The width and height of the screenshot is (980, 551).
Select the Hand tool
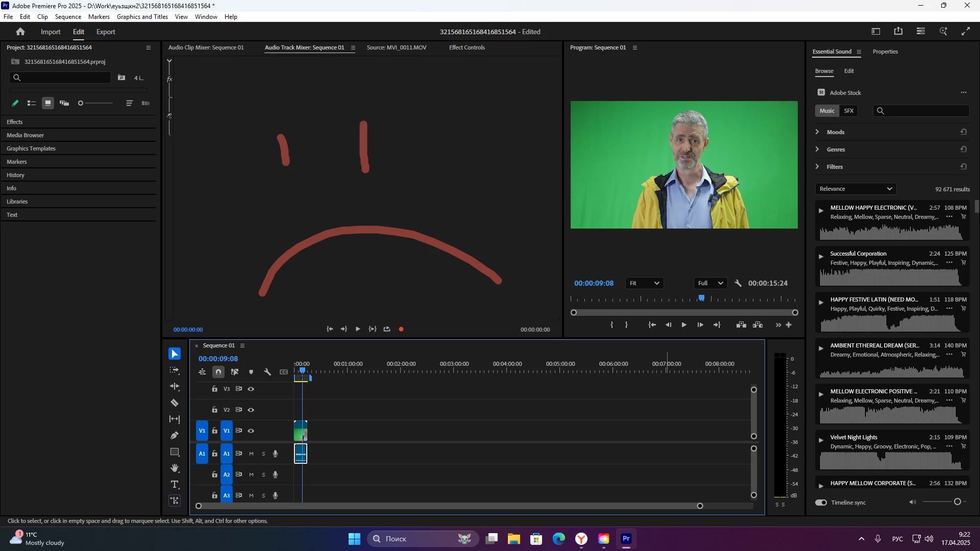click(175, 468)
